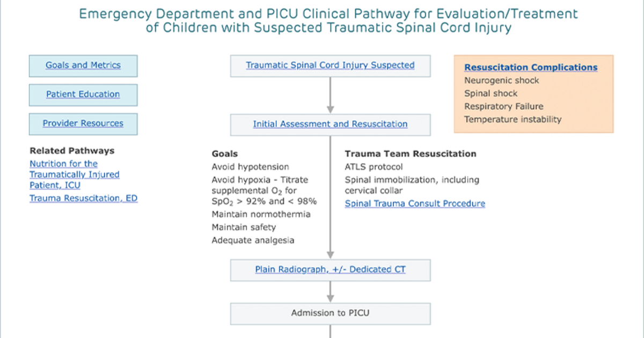
Task: Open the Patient Education box
Action: (83, 94)
